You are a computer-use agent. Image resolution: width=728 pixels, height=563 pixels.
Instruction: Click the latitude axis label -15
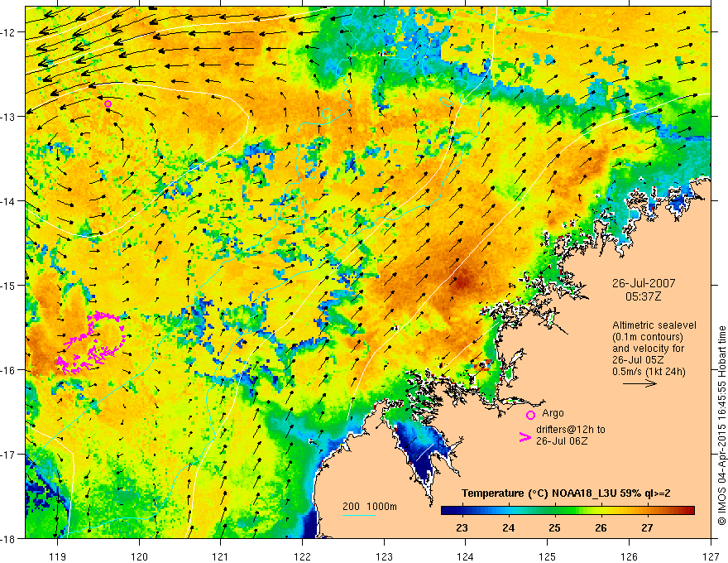9,285
